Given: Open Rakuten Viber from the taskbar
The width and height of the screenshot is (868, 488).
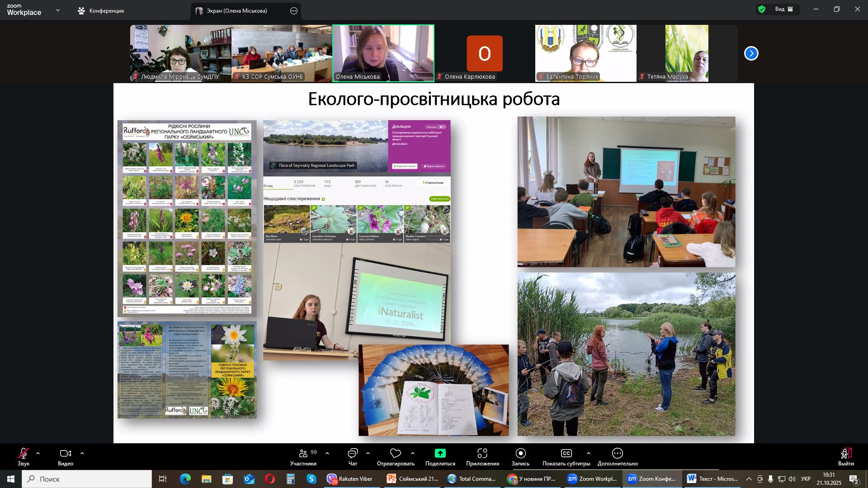Looking at the screenshot, I should pos(350,479).
